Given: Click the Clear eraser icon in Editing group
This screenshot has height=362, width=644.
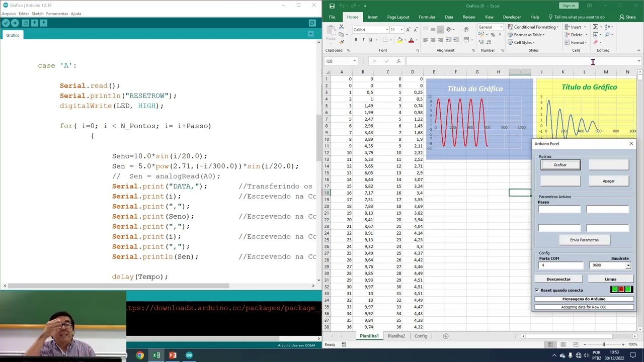Looking at the screenshot, I should point(595,42).
